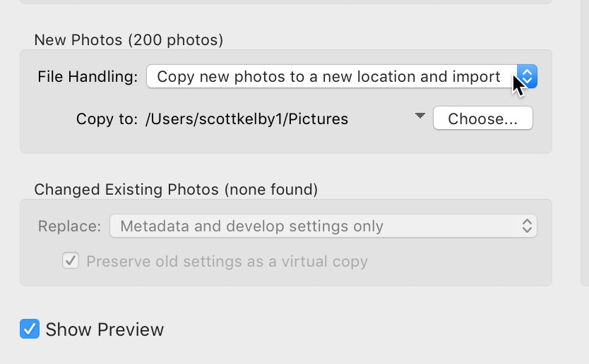Open the recent-paths triangle beside Copy to
Image resolution: width=589 pixels, height=364 pixels.
420,116
